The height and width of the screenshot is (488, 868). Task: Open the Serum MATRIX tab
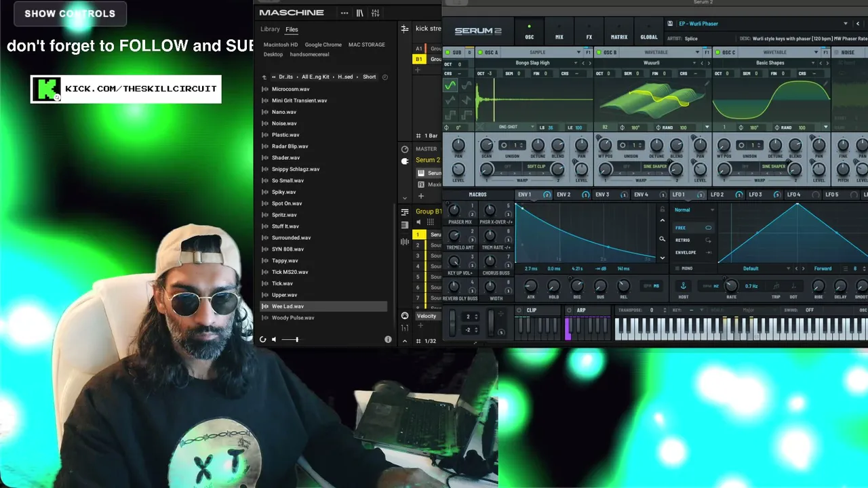[619, 33]
